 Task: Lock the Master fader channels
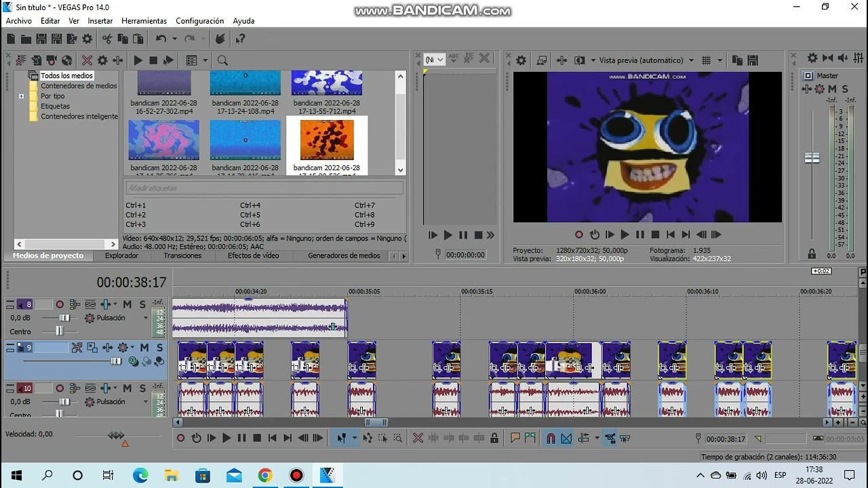(812, 254)
